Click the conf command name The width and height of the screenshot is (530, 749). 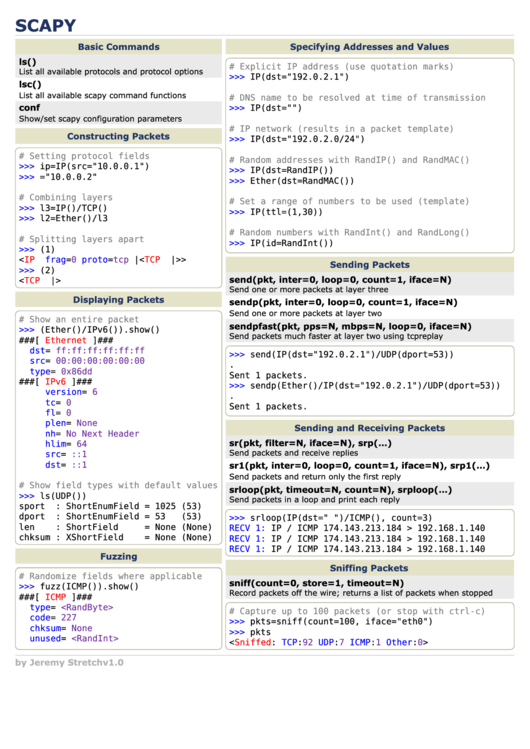click(30, 108)
